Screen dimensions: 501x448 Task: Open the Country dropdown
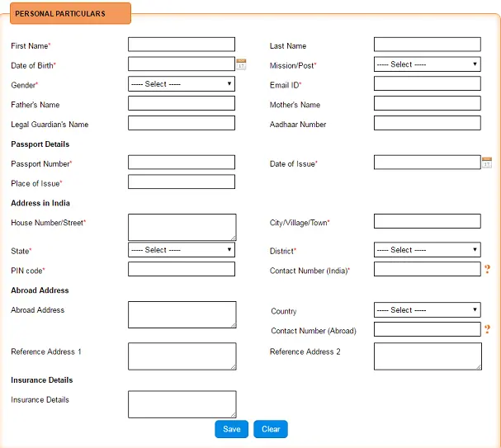point(428,309)
